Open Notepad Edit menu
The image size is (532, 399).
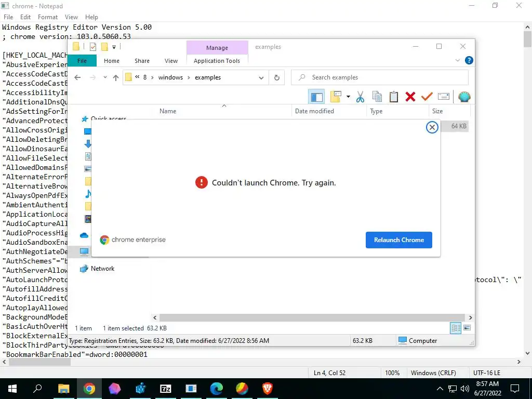[x=25, y=17]
